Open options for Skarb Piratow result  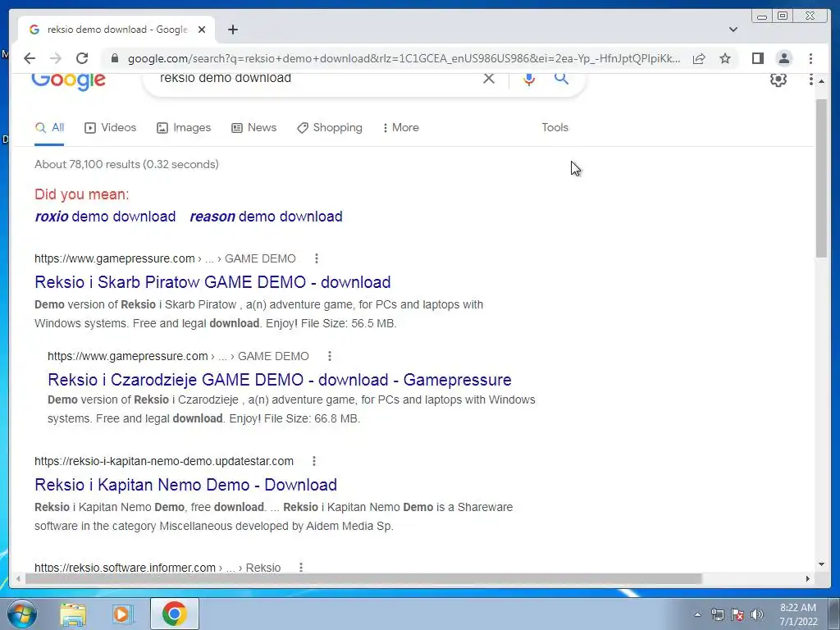[317, 258]
